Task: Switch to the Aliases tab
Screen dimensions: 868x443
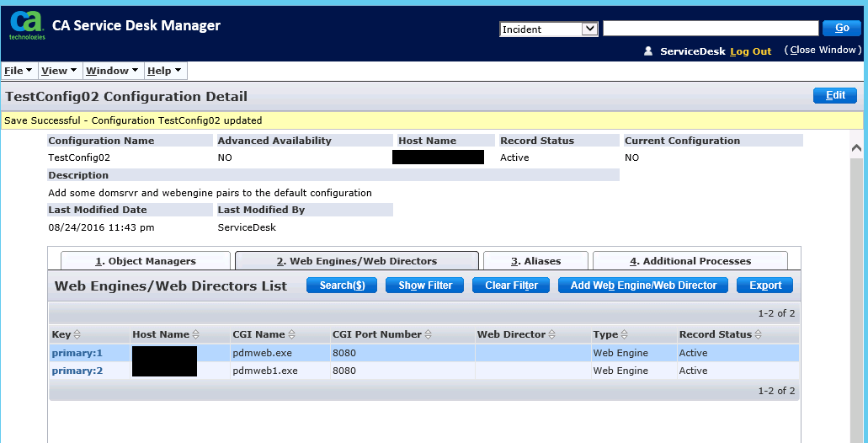Action: pos(535,261)
